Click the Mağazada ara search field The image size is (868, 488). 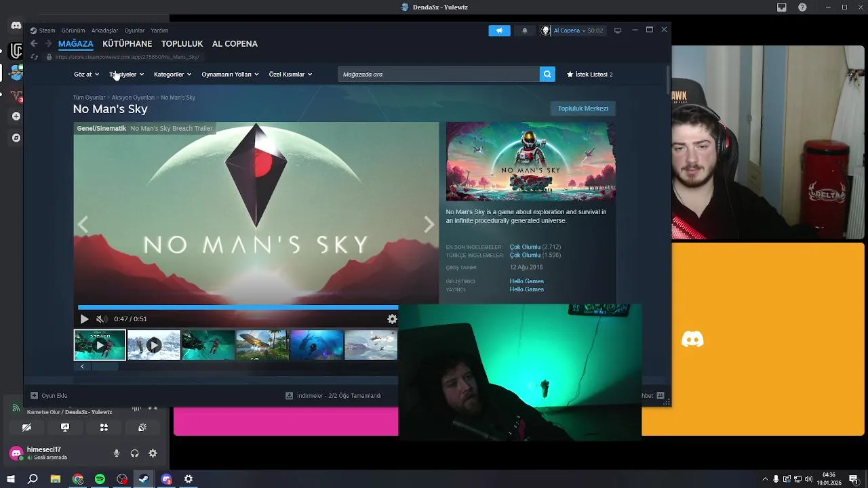pos(439,74)
